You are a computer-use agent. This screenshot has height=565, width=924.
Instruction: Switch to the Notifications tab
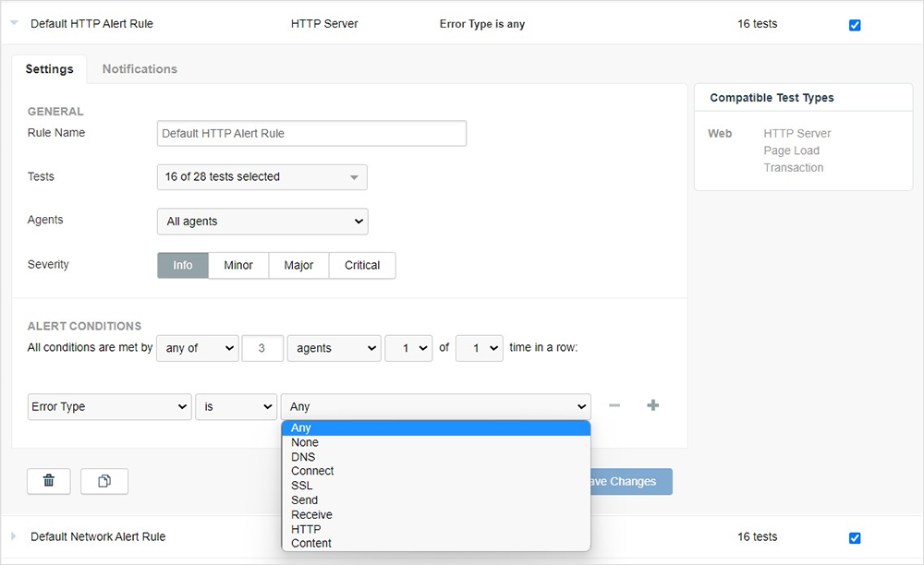click(x=140, y=69)
